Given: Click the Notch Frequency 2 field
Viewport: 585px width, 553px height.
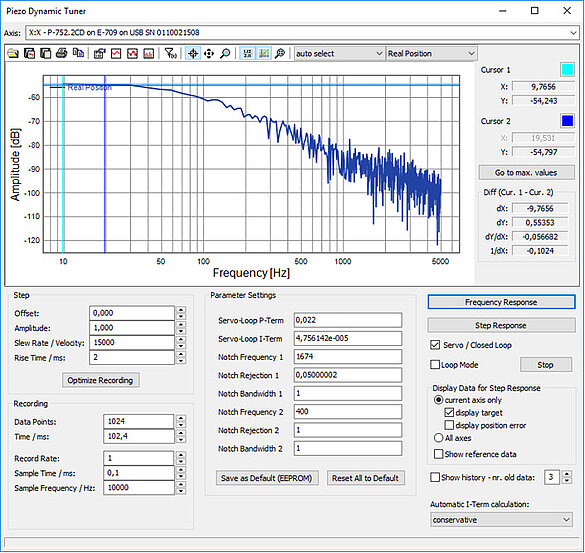Looking at the screenshot, I should coord(348,412).
